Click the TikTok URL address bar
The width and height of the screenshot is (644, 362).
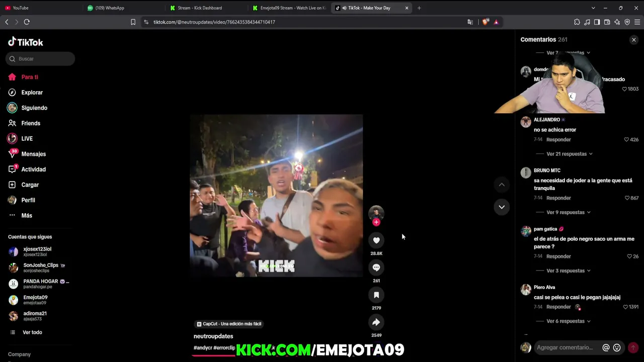308,22
